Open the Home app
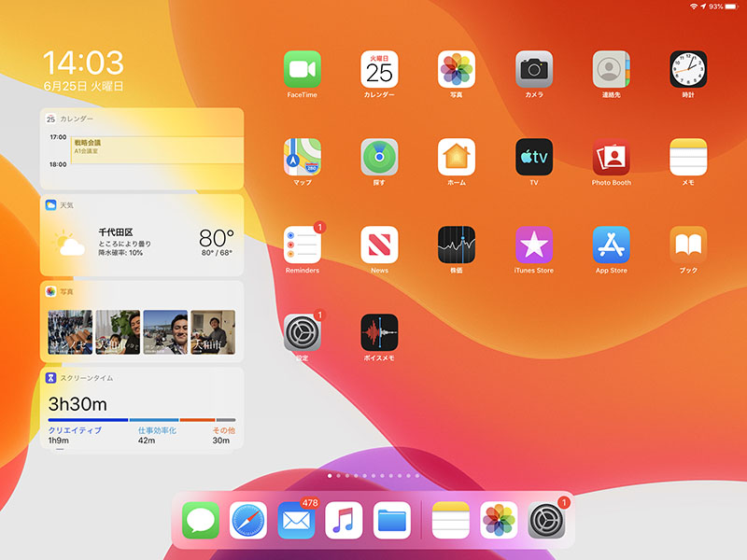Image resolution: width=747 pixels, height=560 pixels. (x=457, y=157)
